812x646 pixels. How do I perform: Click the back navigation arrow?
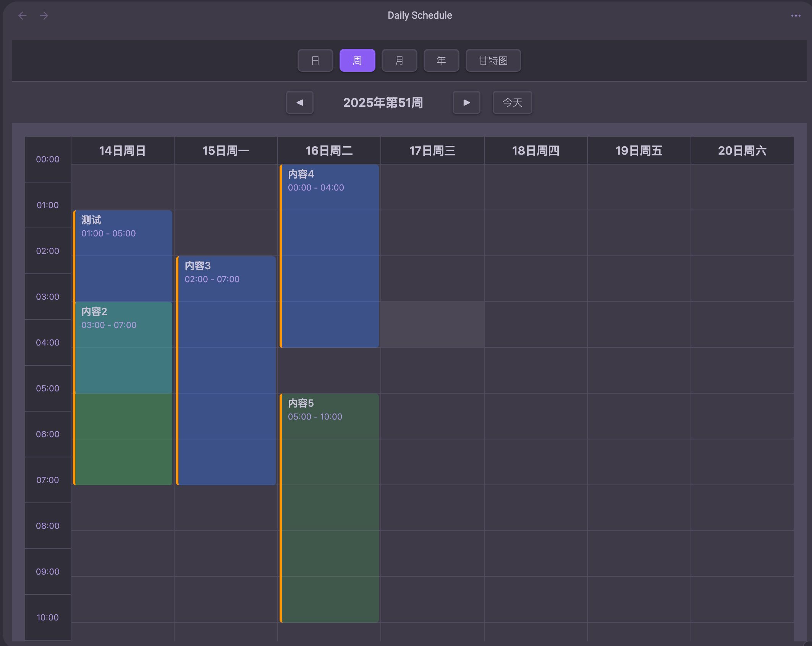(x=23, y=16)
